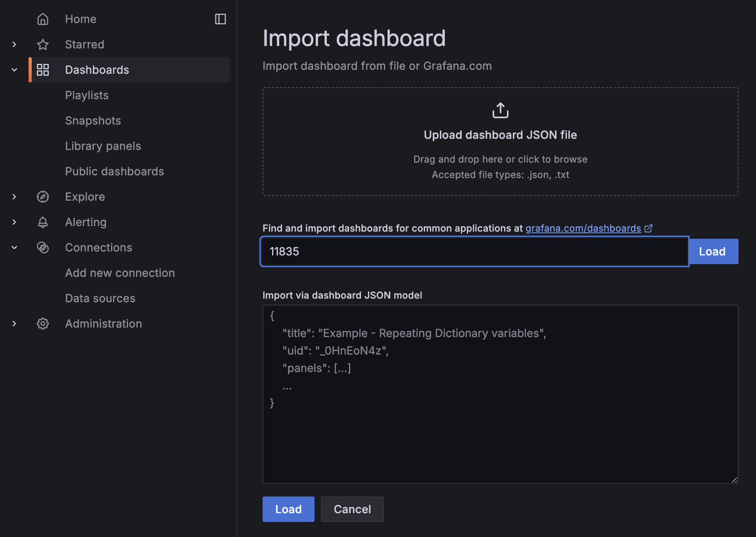This screenshot has width=756, height=537.
Task: Click the Connections icon in sidebar
Action: pyautogui.click(x=43, y=247)
